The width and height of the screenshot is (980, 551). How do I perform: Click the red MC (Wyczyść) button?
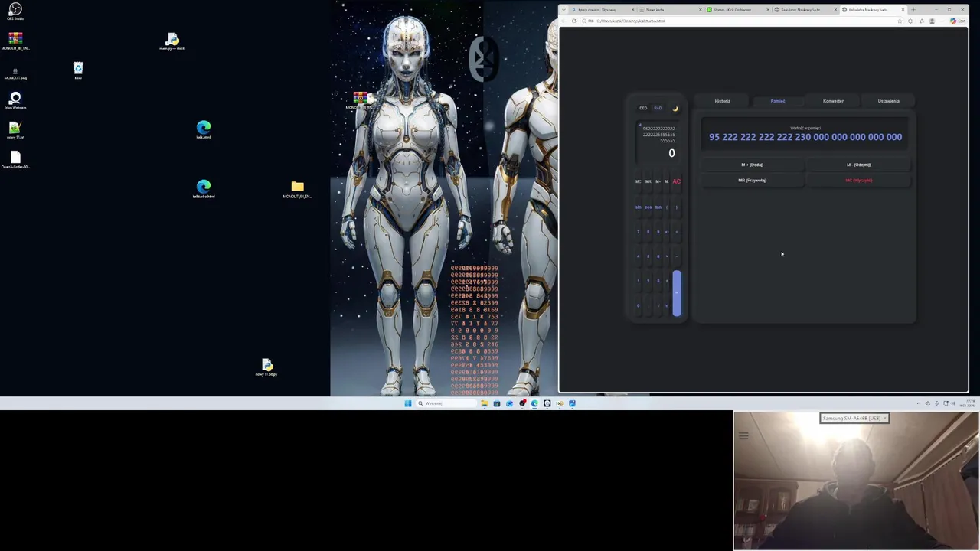coord(859,181)
